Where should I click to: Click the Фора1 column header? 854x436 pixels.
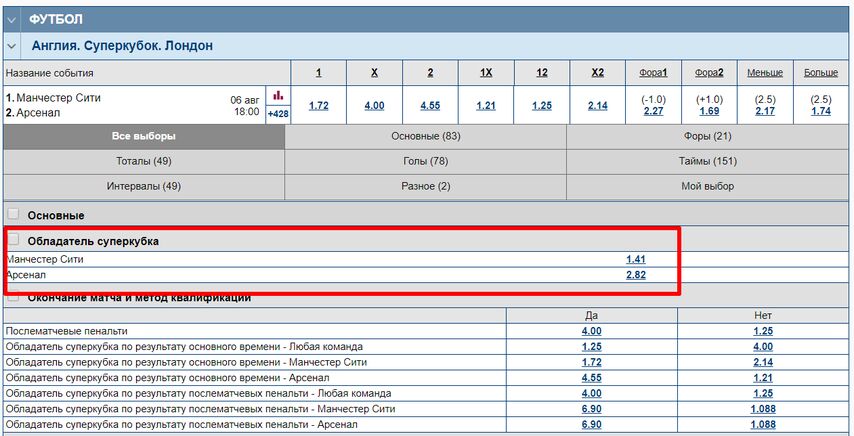pos(653,72)
